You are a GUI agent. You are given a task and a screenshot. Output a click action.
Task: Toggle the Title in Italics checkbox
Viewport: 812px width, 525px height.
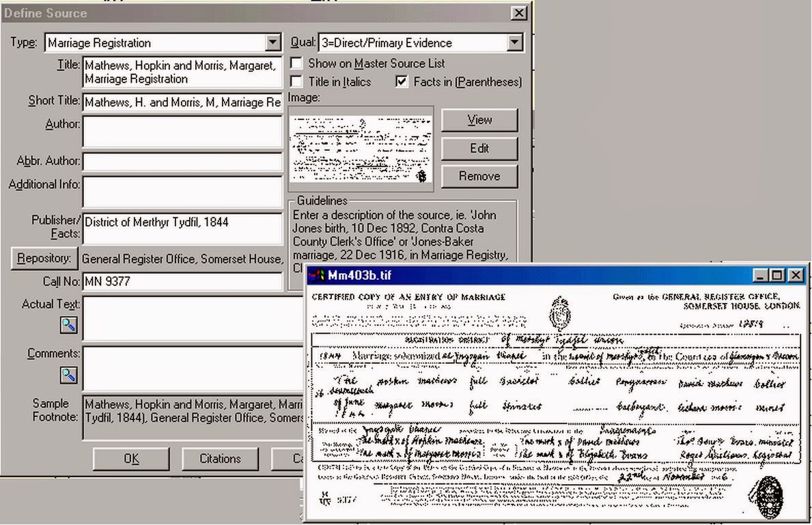(x=296, y=81)
